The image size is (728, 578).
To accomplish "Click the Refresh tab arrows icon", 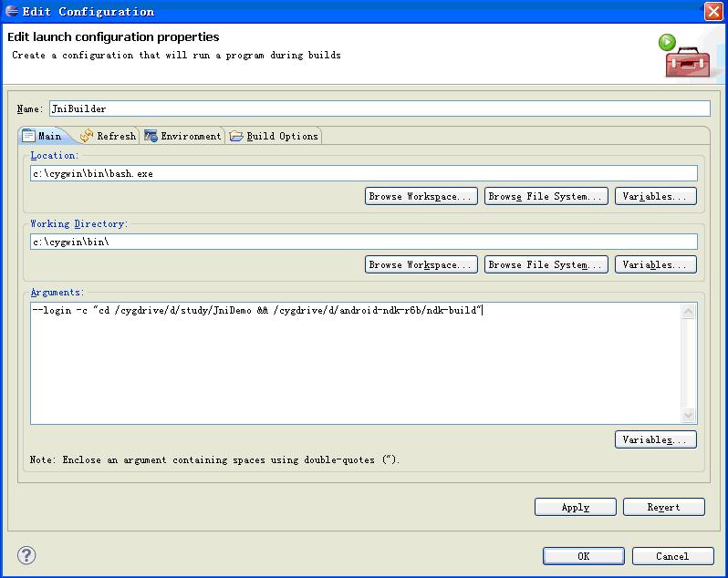I will (x=87, y=136).
